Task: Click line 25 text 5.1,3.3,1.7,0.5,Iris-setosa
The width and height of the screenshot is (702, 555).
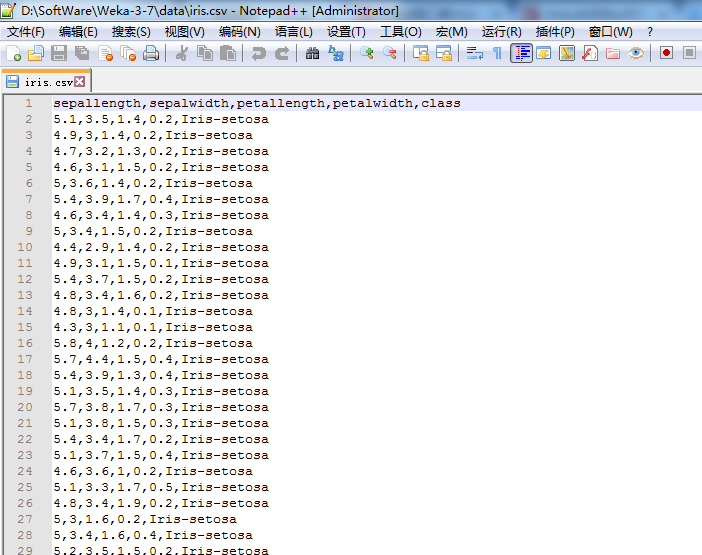Action: click(x=161, y=487)
